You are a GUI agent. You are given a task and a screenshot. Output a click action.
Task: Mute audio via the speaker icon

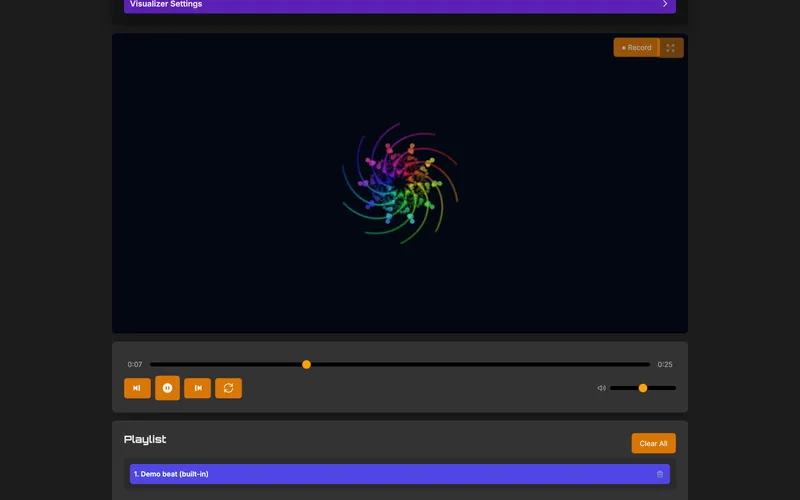tap(602, 388)
